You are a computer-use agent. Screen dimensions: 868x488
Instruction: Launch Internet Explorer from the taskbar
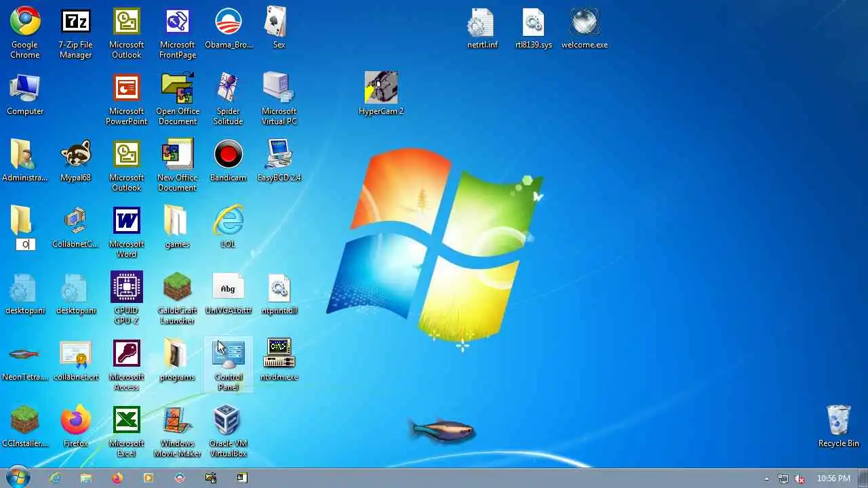55,478
